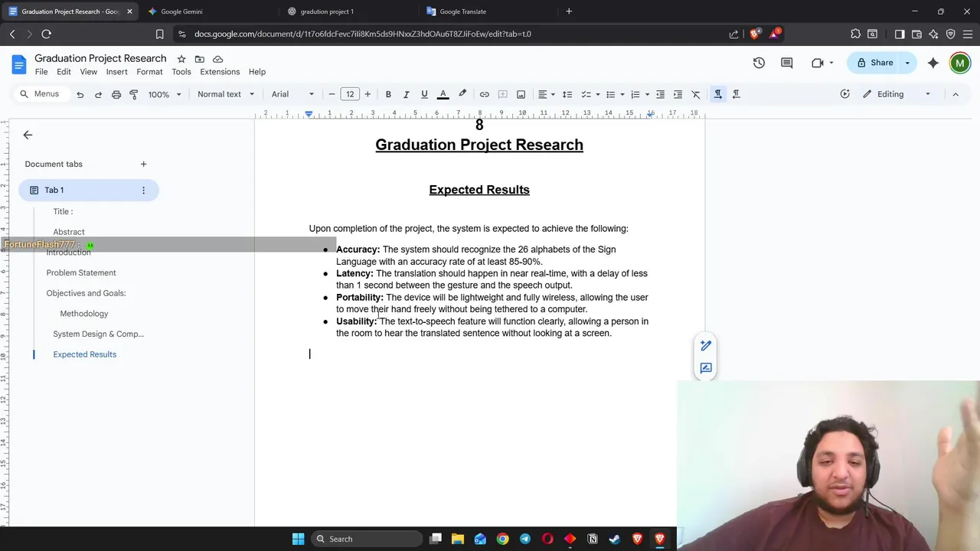Switch to Google Gemini browser tab

coord(207,11)
